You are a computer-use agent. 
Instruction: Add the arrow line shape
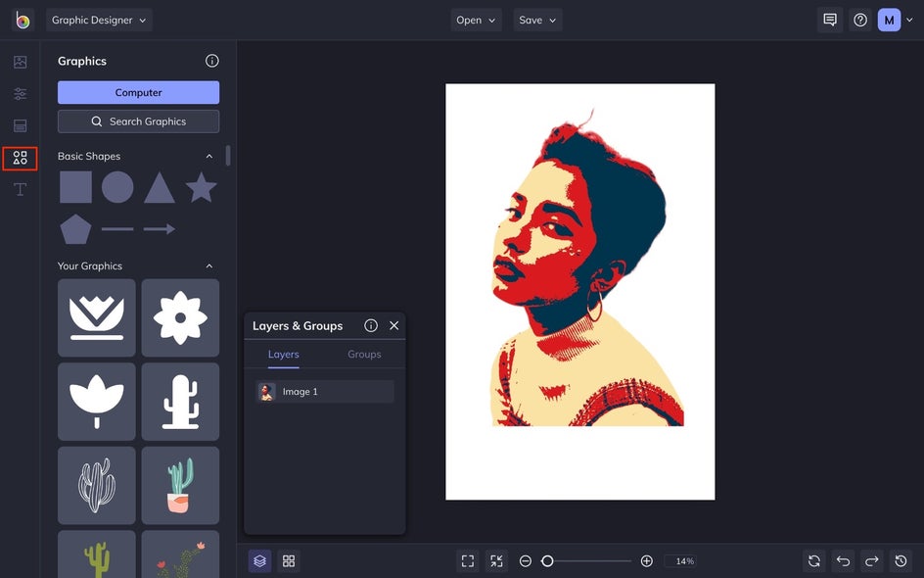160,229
